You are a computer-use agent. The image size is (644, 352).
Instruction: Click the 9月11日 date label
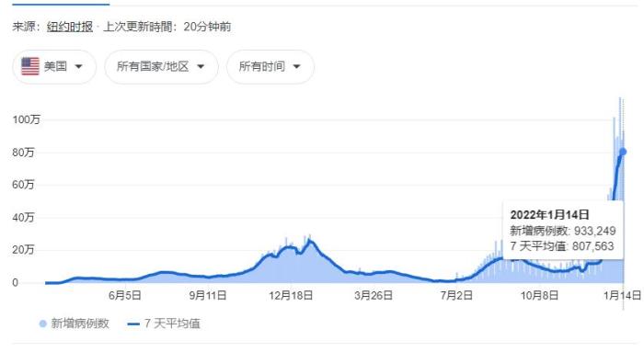tap(208, 295)
